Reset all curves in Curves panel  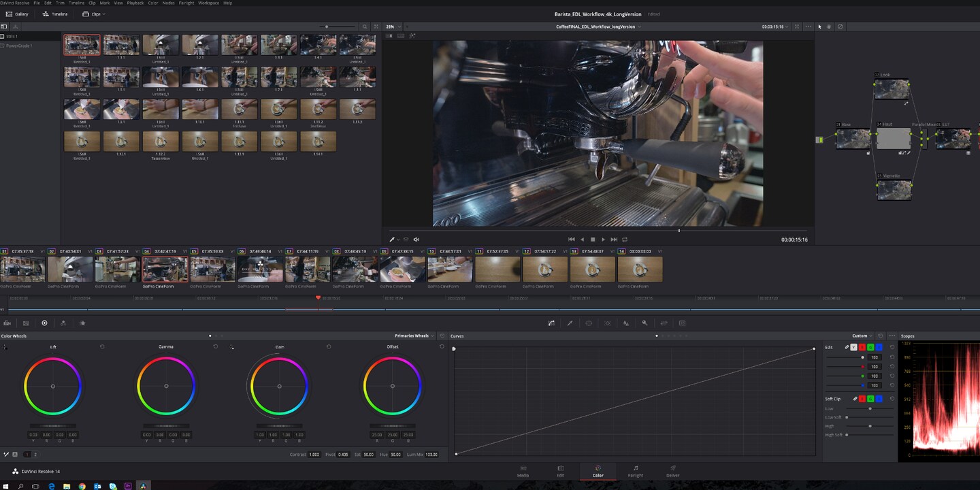coord(881,336)
